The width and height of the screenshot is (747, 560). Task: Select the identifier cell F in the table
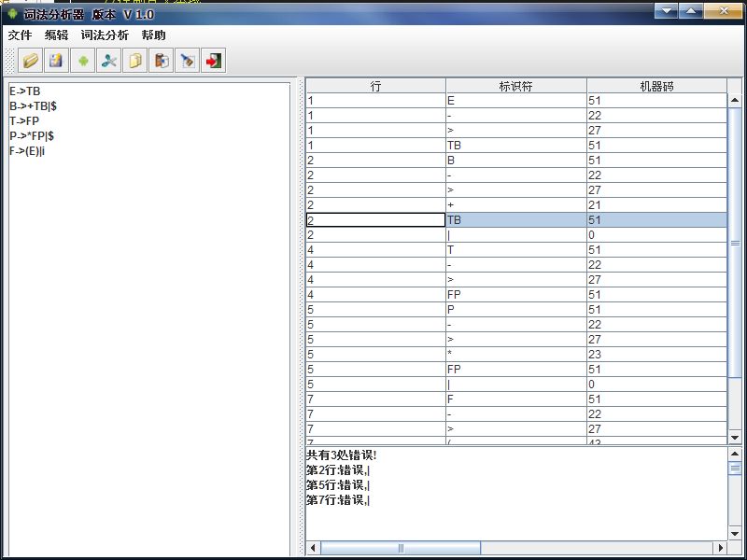point(516,399)
